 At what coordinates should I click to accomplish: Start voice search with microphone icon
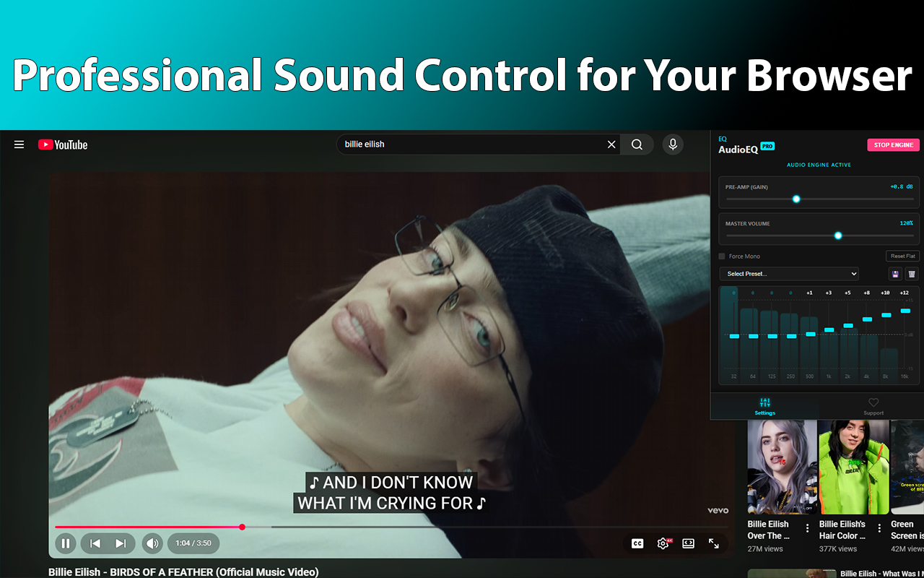pos(673,144)
